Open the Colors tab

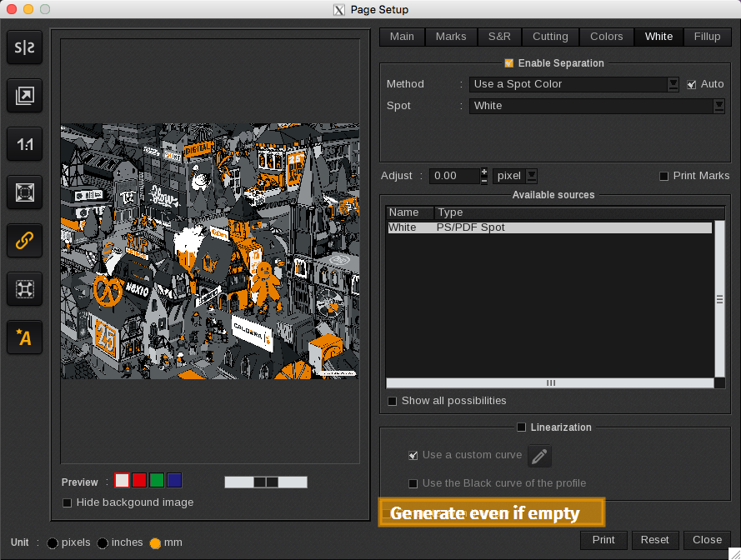point(606,37)
